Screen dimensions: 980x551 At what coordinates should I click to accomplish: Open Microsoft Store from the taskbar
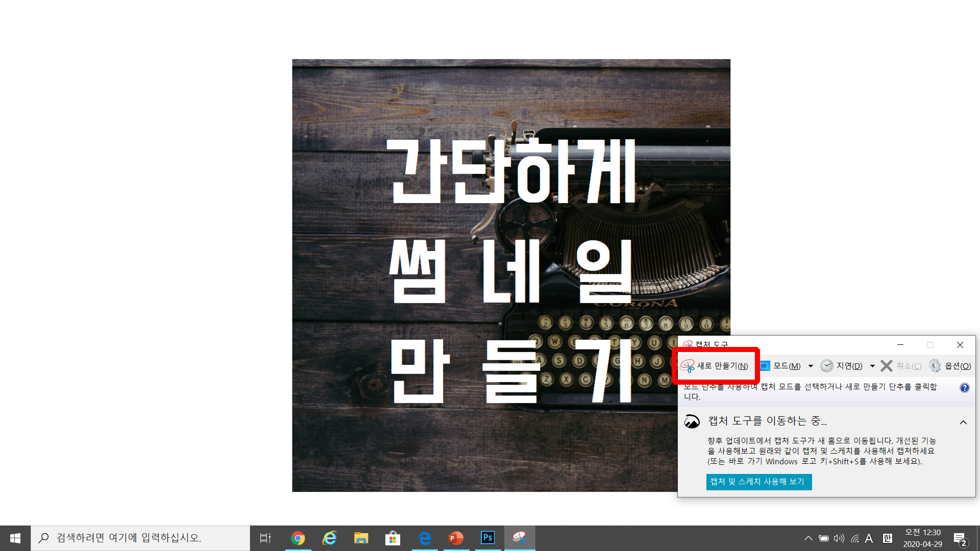pos(393,538)
